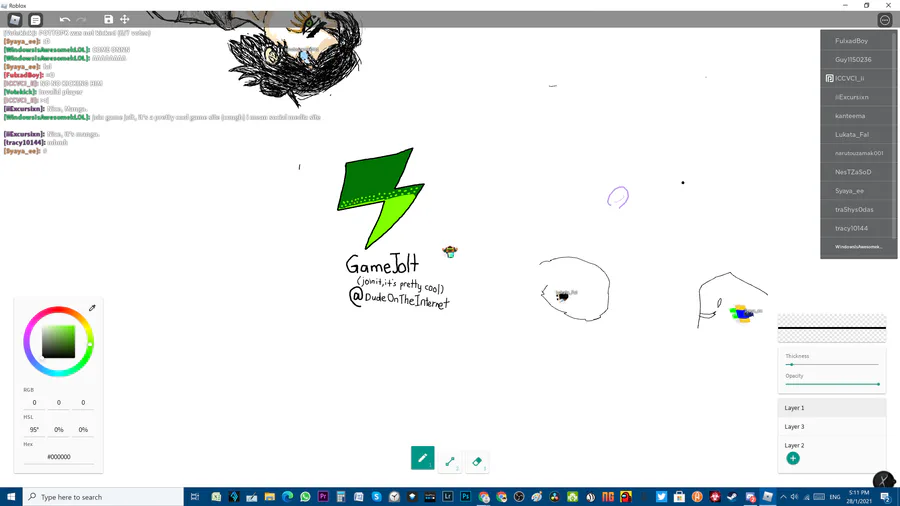Switch ENG input language indicator
This screenshot has height=506, width=900.
click(835, 497)
